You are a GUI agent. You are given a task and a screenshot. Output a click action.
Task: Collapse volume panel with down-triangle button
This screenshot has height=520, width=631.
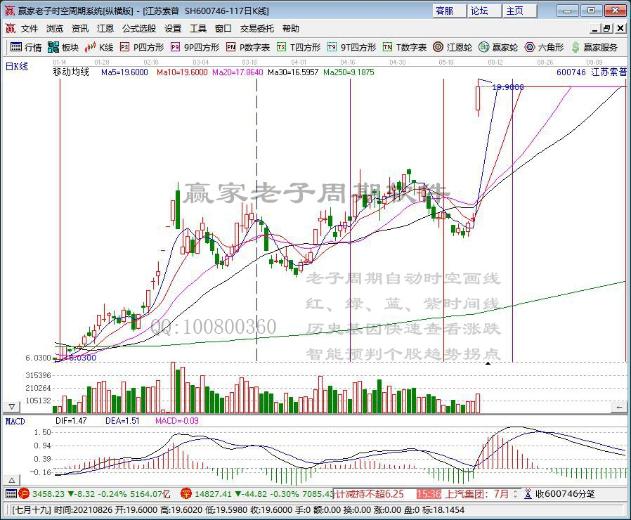click(12, 407)
